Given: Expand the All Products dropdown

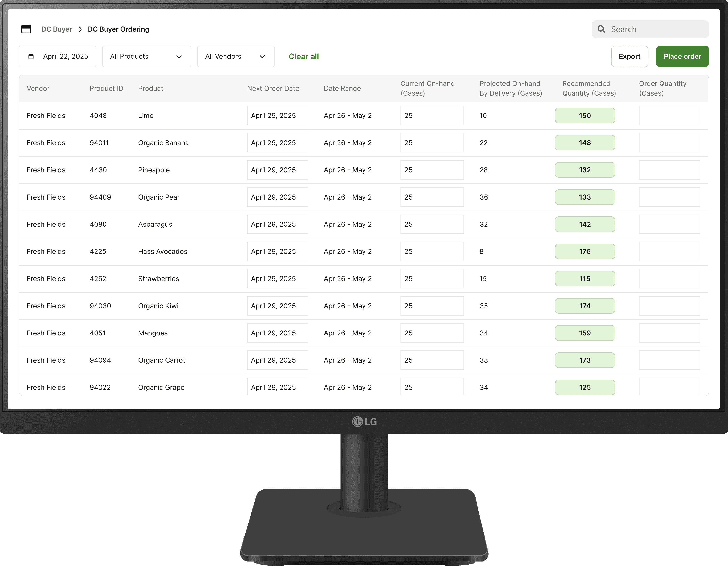Looking at the screenshot, I should 146,56.
